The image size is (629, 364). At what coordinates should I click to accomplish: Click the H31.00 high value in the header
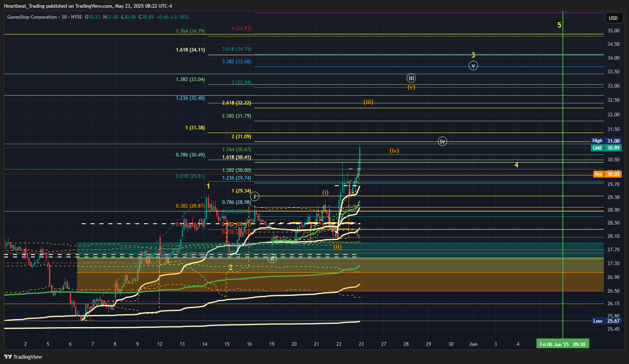pyautogui.click(x=111, y=17)
